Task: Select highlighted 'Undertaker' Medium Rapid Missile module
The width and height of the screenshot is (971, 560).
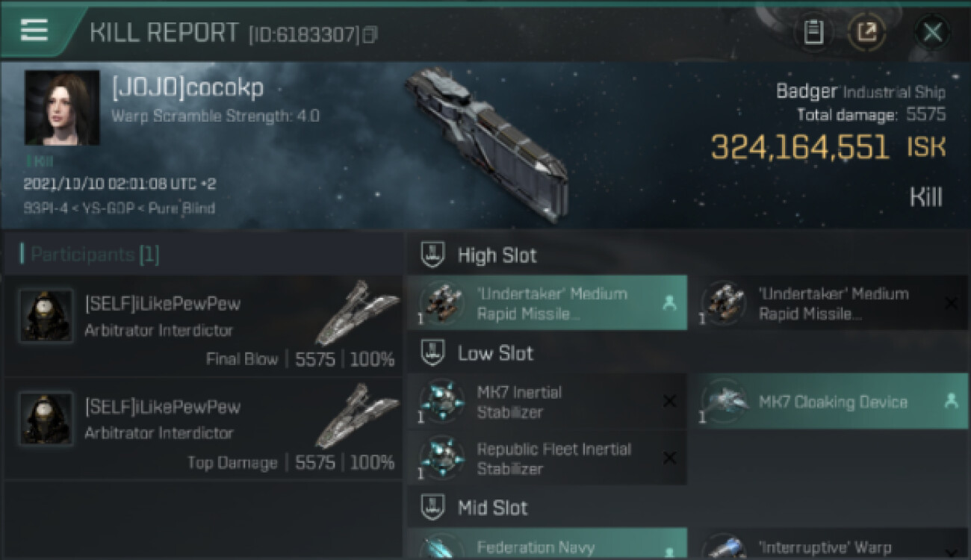Action: click(x=547, y=303)
